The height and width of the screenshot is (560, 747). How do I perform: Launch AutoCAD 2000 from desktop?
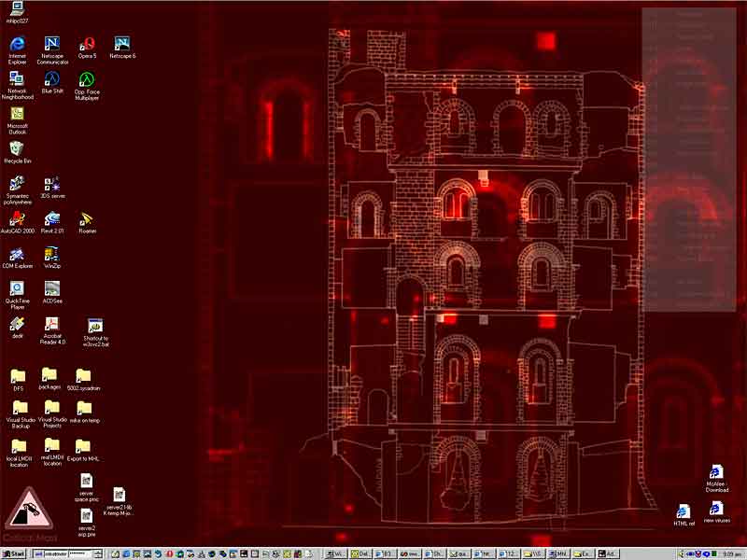point(17,218)
